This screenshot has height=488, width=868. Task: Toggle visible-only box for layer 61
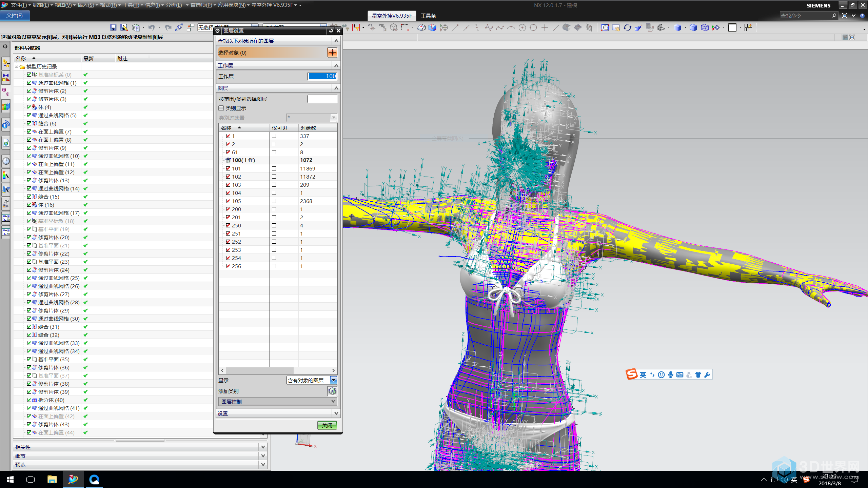[x=274, y=152]
